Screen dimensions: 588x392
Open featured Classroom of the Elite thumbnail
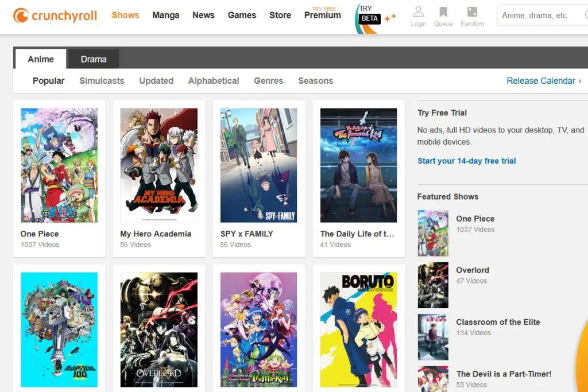pyautogui.click(x=433, y=337)
